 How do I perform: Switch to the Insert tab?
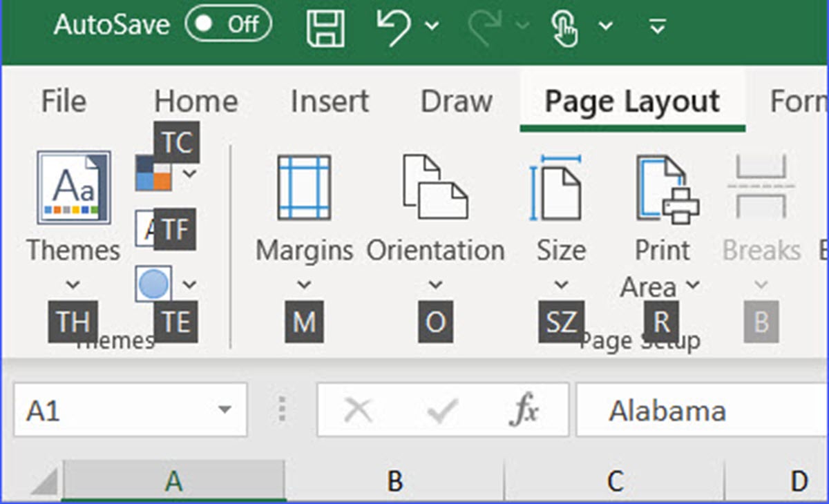pyautogui.click(x=330, y=101)
